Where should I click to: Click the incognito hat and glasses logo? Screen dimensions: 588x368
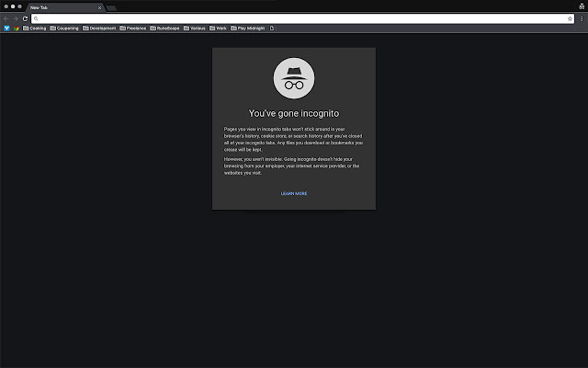pos(294,78)
